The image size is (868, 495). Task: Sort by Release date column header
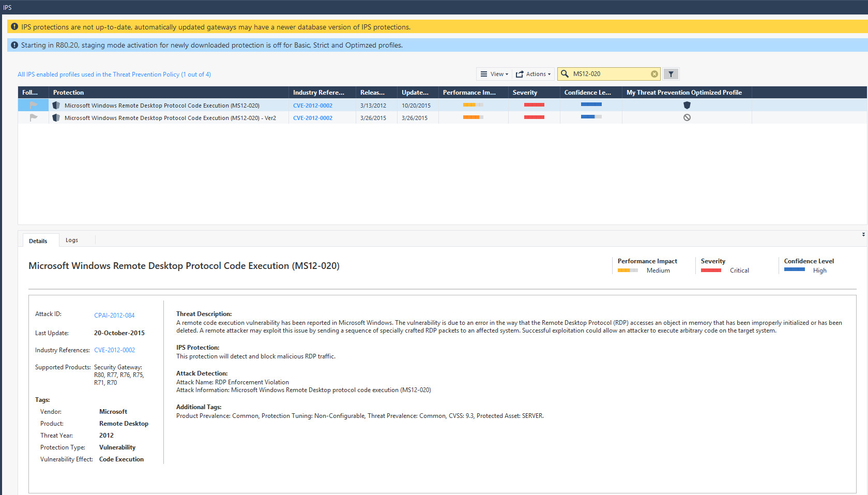click(x=376, y=93)
